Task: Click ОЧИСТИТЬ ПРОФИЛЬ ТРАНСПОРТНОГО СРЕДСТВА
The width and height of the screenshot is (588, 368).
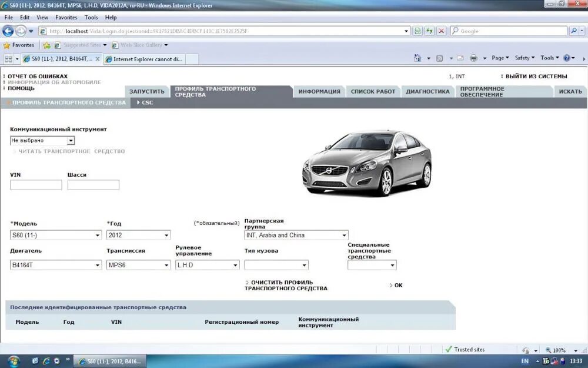Action: point(286,286)
